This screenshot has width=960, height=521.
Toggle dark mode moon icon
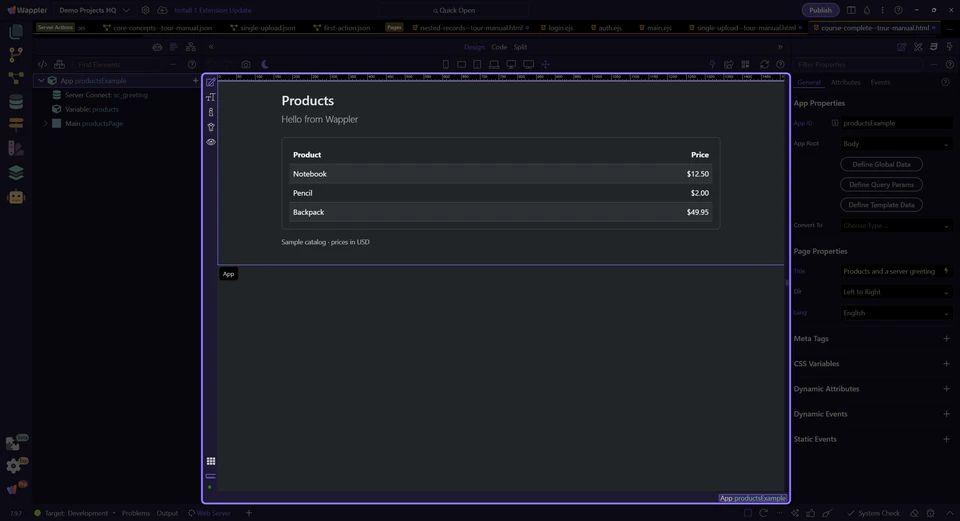tap(265, 64)
